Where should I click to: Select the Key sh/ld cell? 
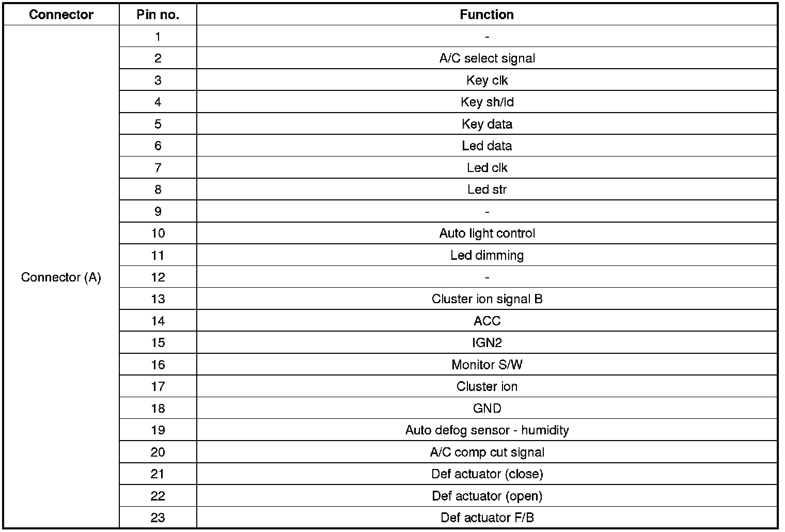(x=486, y=102)
